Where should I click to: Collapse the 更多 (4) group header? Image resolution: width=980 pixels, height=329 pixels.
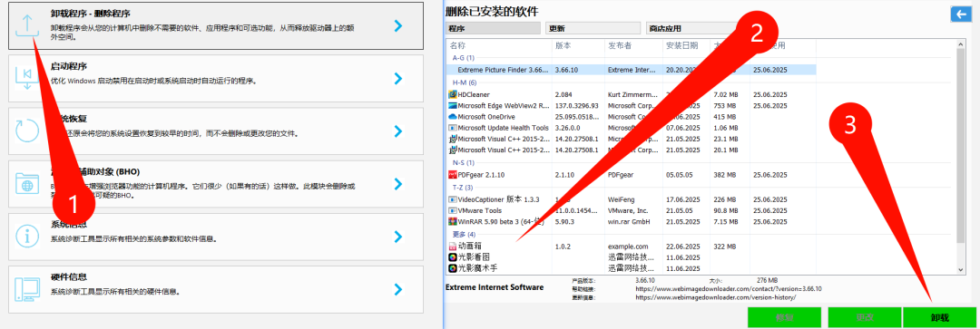[x=464, y=235]
